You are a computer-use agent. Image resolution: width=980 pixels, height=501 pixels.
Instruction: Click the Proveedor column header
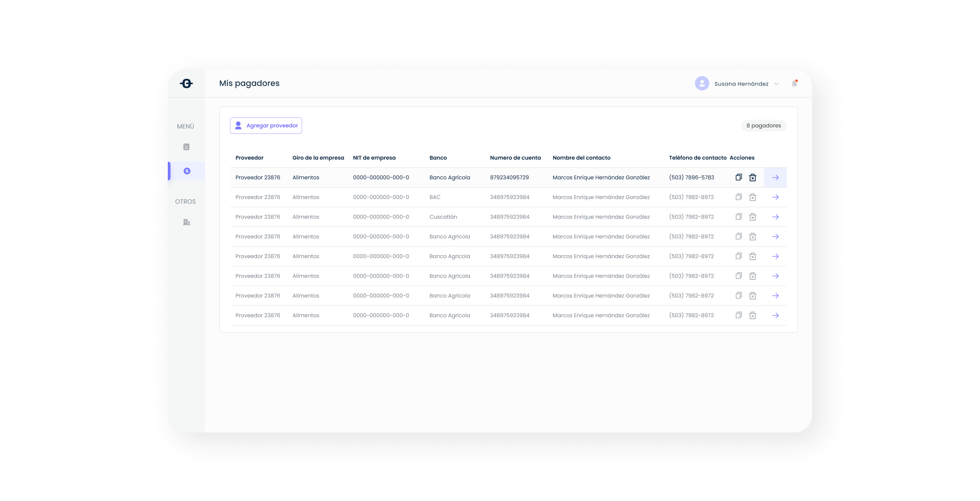pyautogui.click(x=249, y=158)
